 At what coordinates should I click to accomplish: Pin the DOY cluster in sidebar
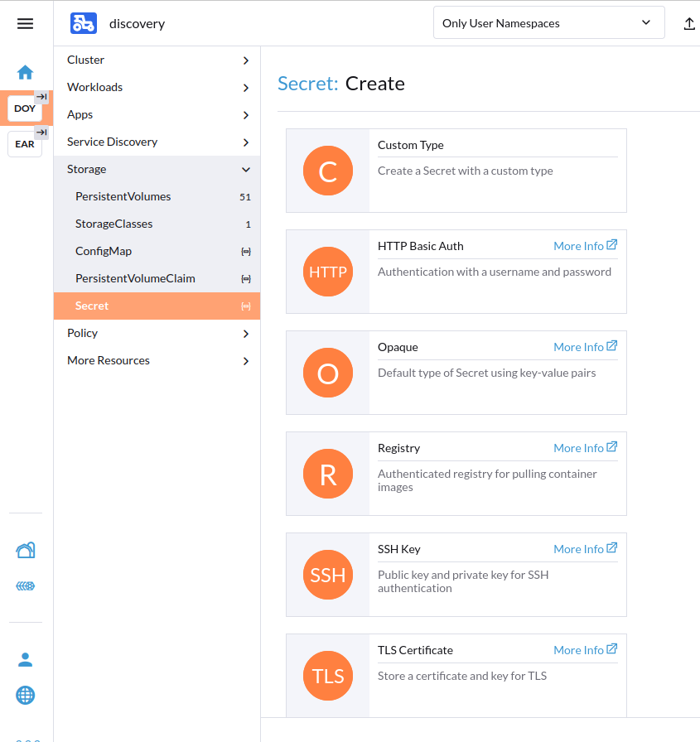41,97
